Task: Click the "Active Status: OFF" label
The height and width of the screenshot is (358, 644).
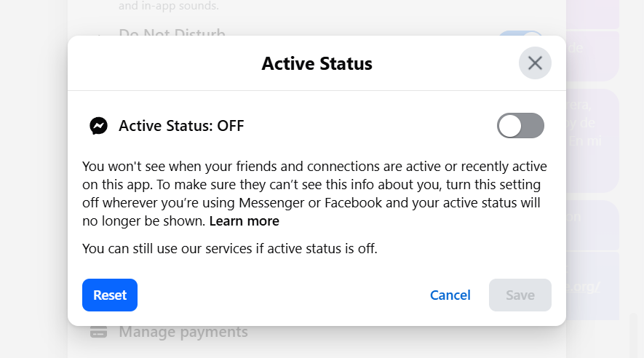Action: 181,126
